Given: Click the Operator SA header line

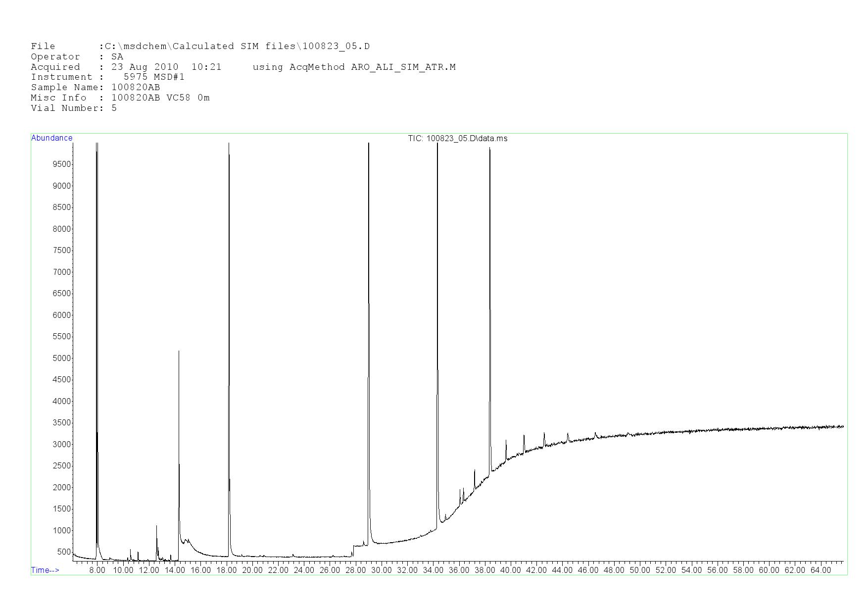Looking at the screenshot, I should click(77, 57).
